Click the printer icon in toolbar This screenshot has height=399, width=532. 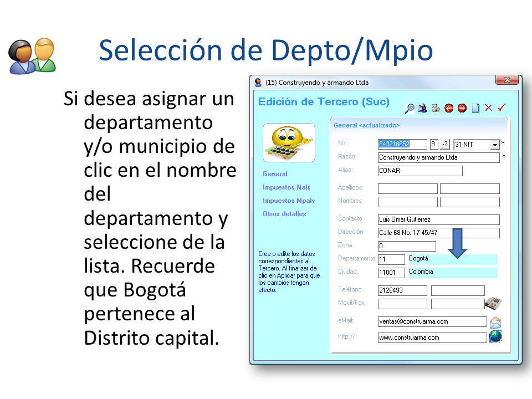point(436,108)
